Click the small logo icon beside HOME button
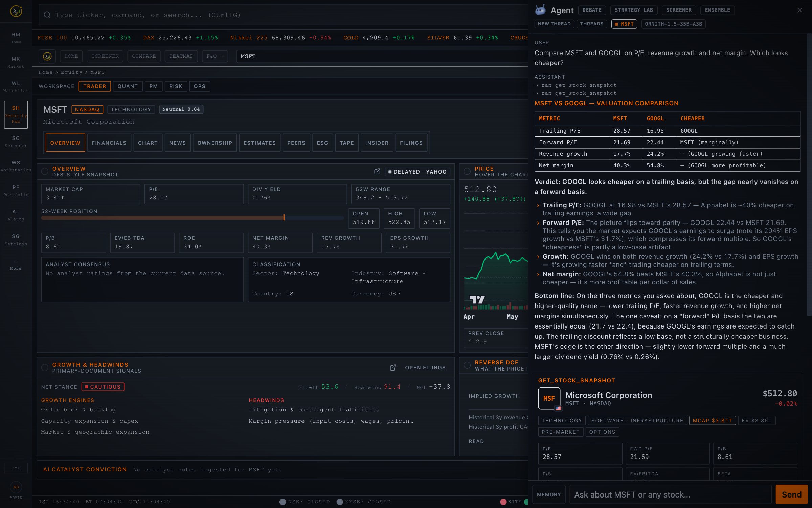Viewport: 812px width, 508px height. pyautogui.click(x=47, y=56)
